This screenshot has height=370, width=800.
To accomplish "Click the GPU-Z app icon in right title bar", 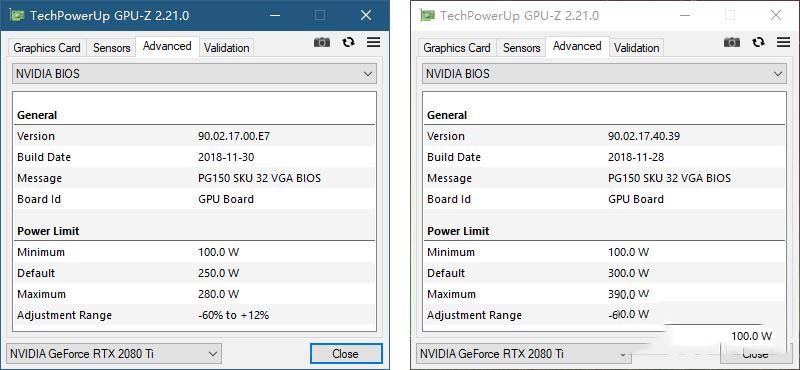I will coord(427,15).
